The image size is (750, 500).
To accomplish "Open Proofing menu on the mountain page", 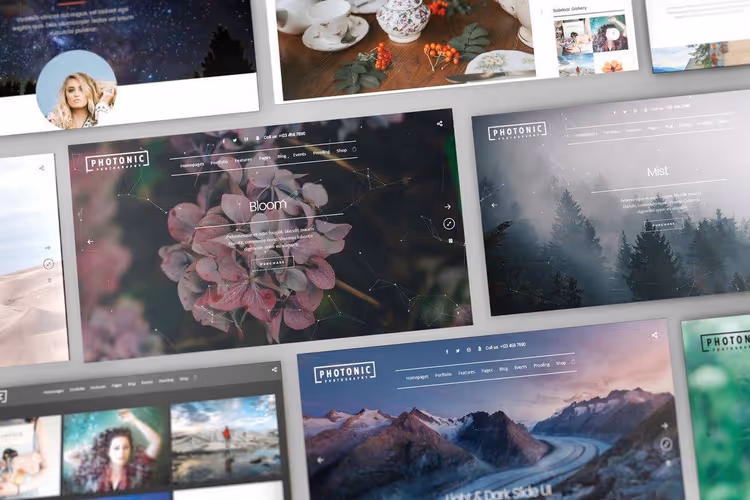I will pyautogui.click(x=541, y=365).
